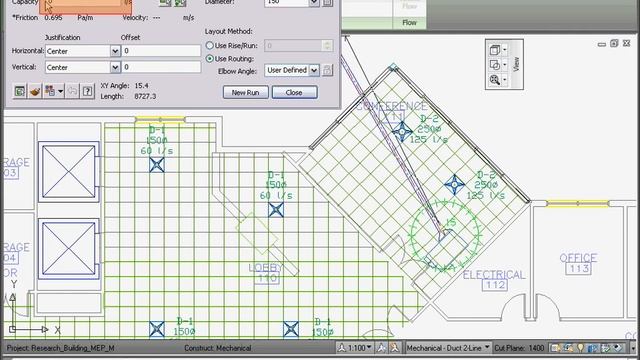Click the Close button in dialog
Screen dimensions: 640x360
click(x=294, y=92)
